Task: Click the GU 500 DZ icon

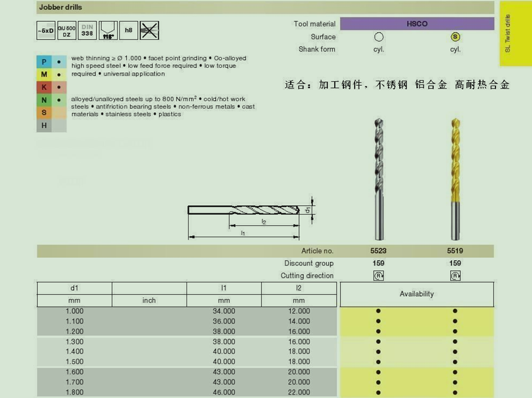Action: coord(67,31)
